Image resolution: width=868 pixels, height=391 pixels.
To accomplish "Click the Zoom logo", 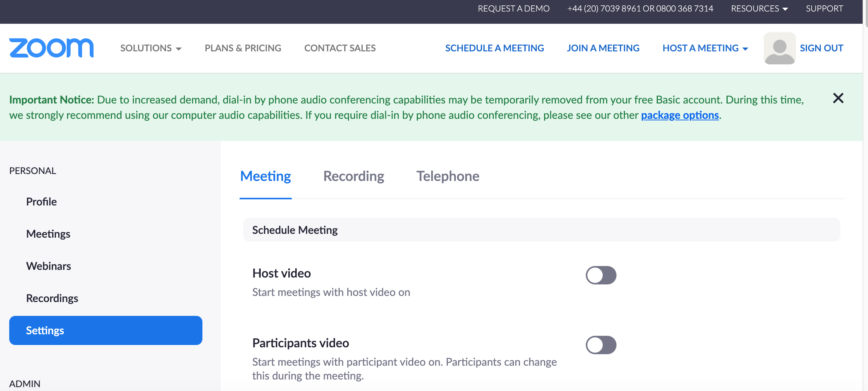I will pyautogui.click(x=51, y=48).
